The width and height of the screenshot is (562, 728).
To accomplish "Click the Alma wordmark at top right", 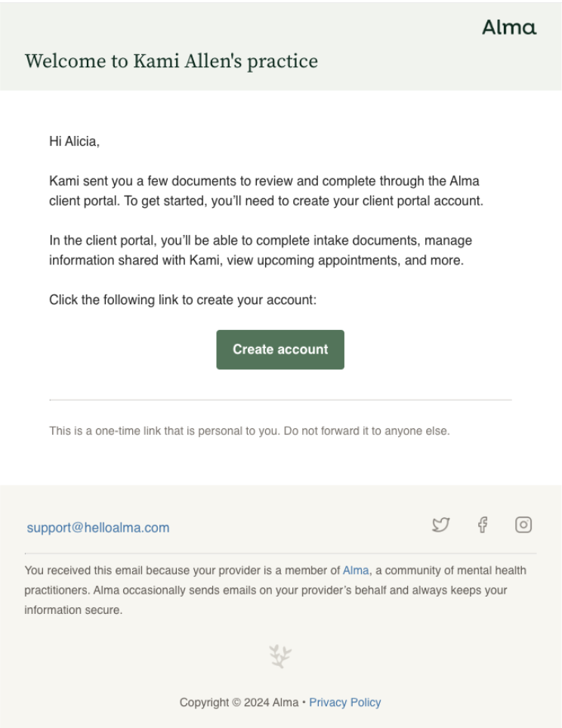I will (x=510, y=28).
